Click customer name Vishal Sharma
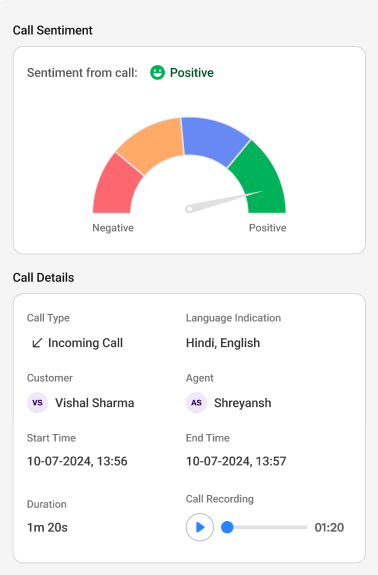The height and width of the screenshot is (575, 378). coord(95,403)
